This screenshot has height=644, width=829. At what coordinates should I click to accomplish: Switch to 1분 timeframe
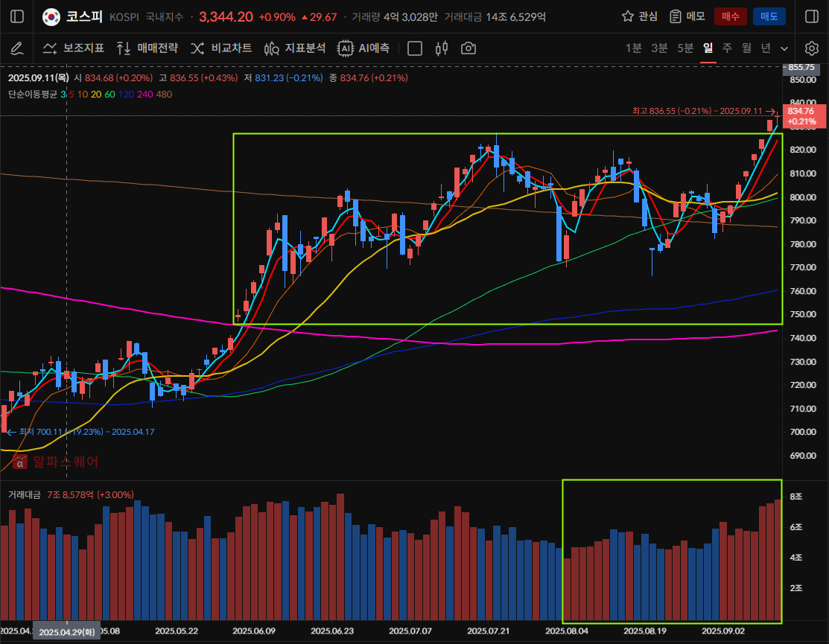pyautogui.click(x=633, y=48)
